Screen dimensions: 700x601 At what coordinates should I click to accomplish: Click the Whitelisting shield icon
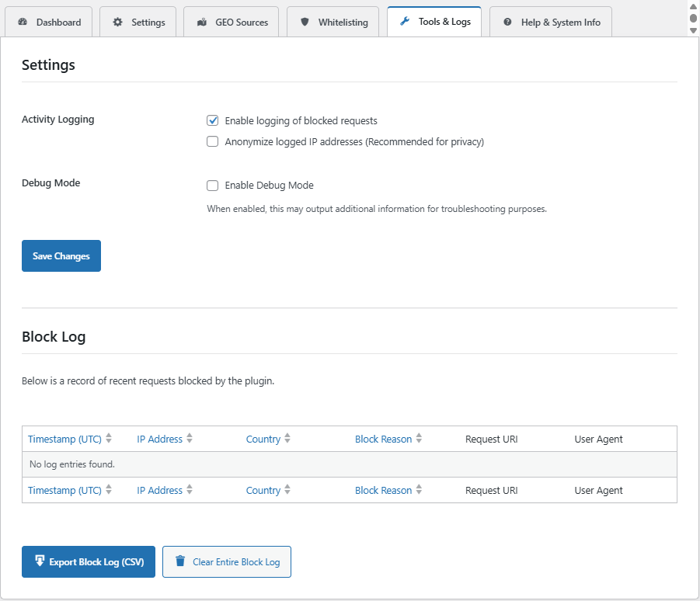305,23
